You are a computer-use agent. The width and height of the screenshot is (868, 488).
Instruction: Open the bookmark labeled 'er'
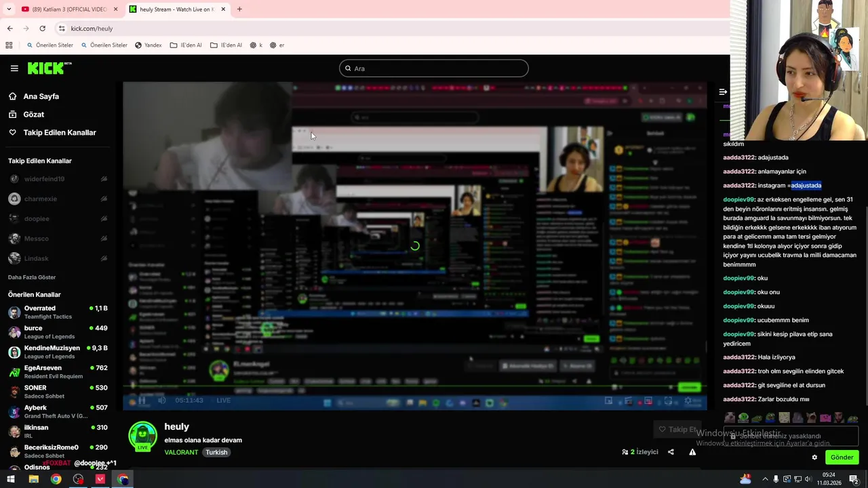pyautogui.click(x=277, y=45)
